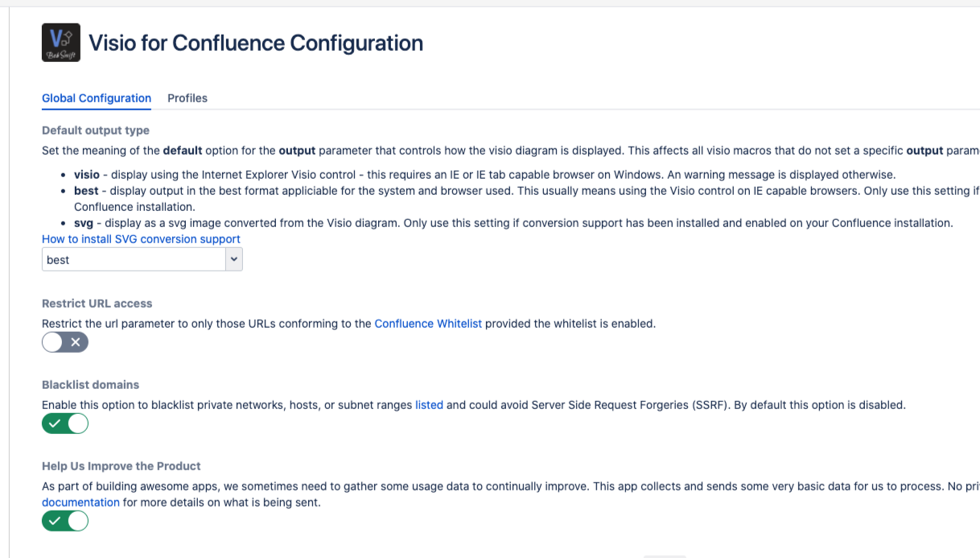Open How to install SVG conversion support link
980x558 pixels.
pos(141,239)
